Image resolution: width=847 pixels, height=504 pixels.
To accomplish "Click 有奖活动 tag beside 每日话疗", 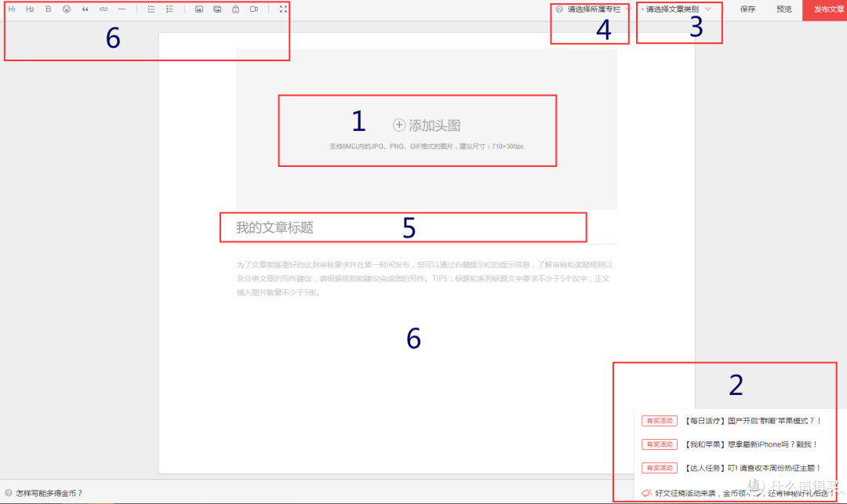I will 659,421.
